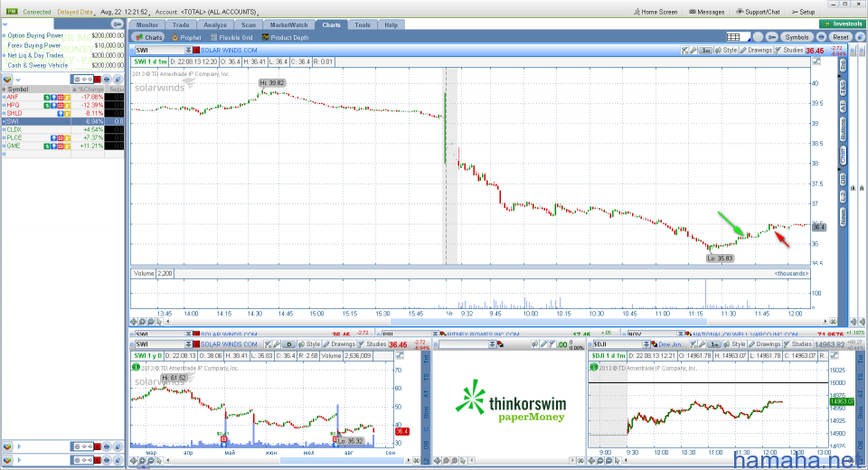Select the Prophet sub-tab
Screen dimensions: 868x470
186,38
